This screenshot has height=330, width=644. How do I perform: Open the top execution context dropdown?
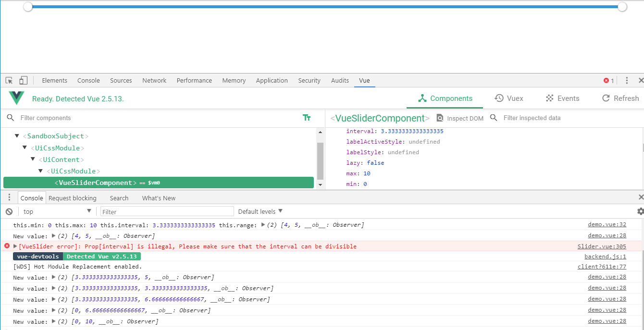pyautogui.click(x=57, y=211)
